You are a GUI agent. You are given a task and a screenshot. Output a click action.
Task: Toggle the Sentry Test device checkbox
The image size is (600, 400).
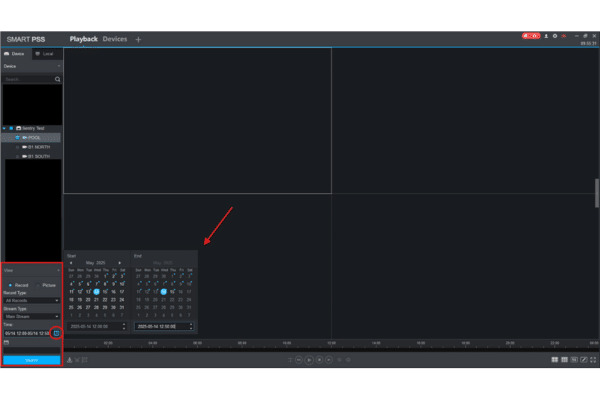pos(11,128)
